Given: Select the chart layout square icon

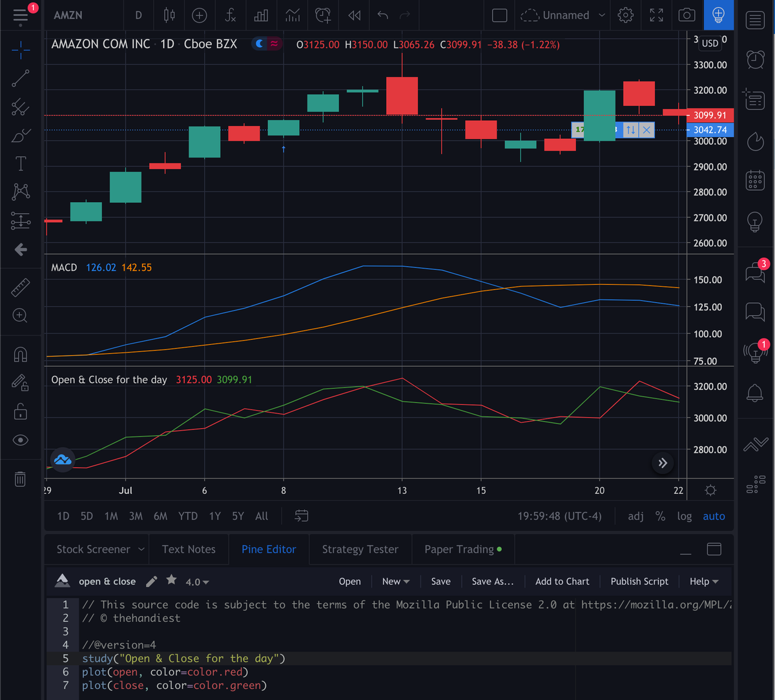Looking at the screenshot, I should [500, 15].
